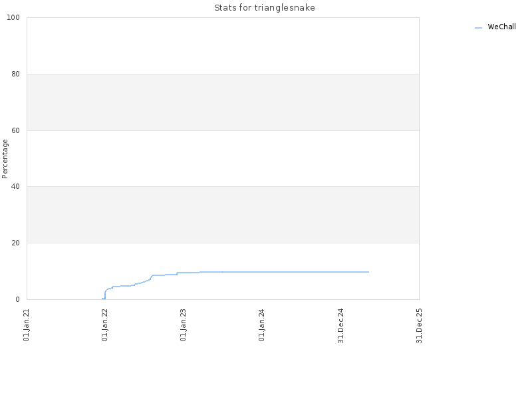Click the 40 y-axis tick label
Image resolution: width=532 pixels, height=399 pixels.
tap(15, 187)
